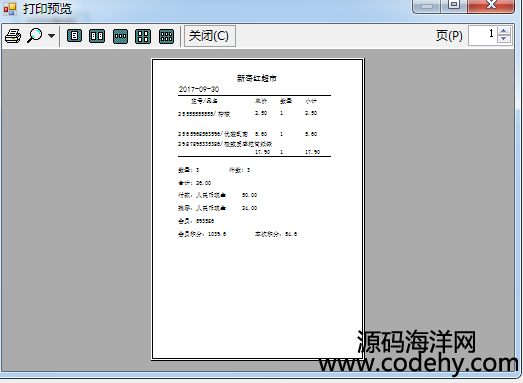The height and width of the screenshot is (383, 523).
Task: Click the 打印预览 title bar text
Action: (x=47, y=9)
